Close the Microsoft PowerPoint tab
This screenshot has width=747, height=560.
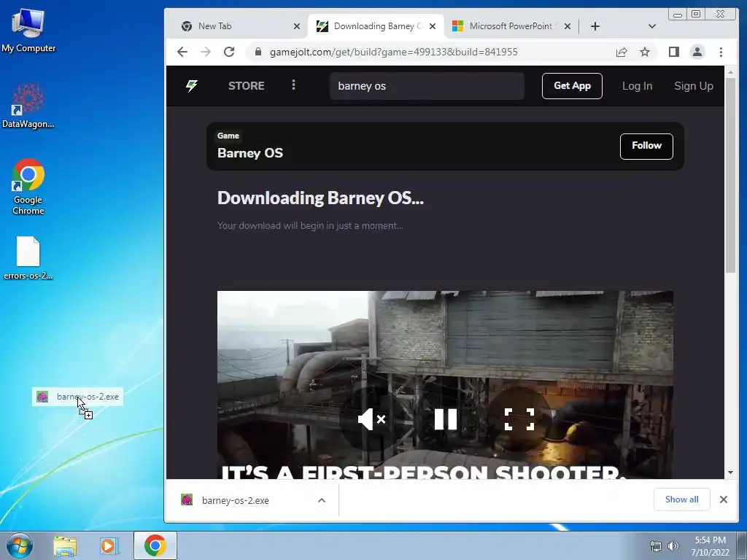(x=568, y=26)
